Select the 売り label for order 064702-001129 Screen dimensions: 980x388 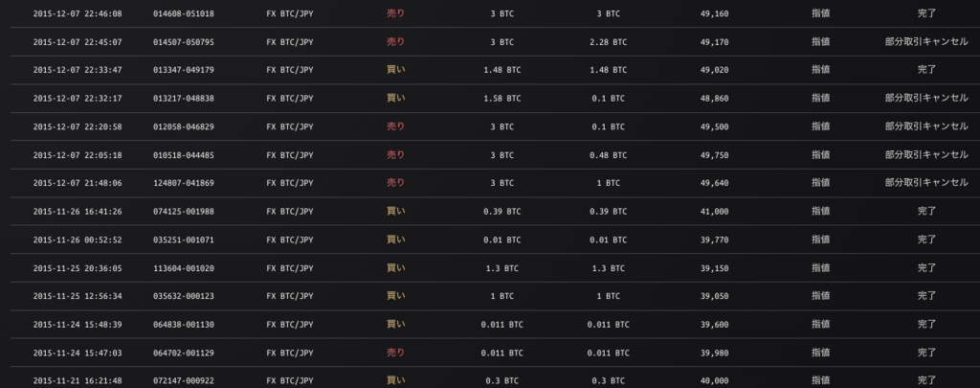(x=395, y=353)
